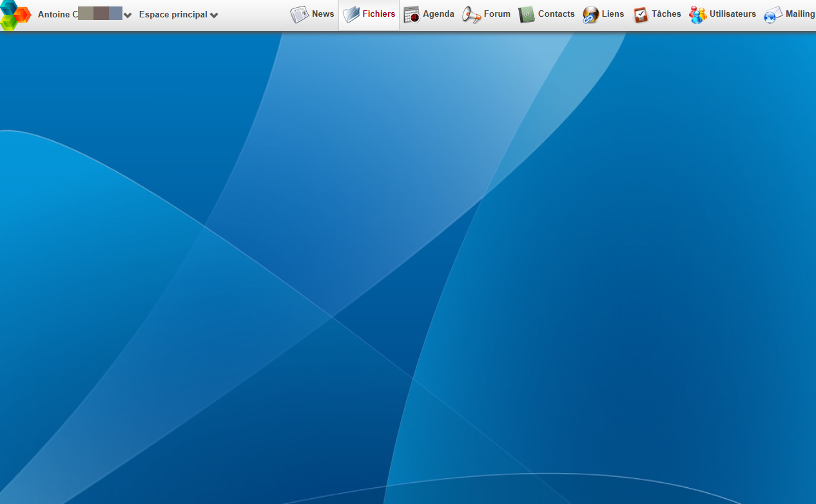Click the Contacts address book icon
Image resolution: width=816 pixels, height=504 pixels.
point(527,14)
